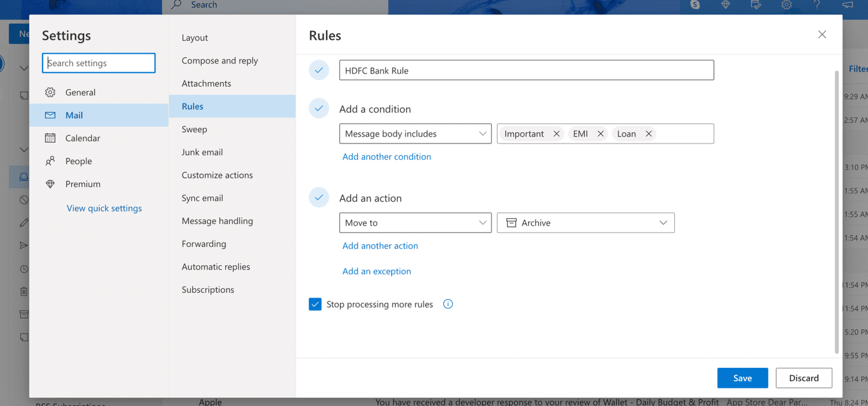Save the HDFC Bank Rule
This screenshot has height=406, width=868.
(x=743, y=378)
